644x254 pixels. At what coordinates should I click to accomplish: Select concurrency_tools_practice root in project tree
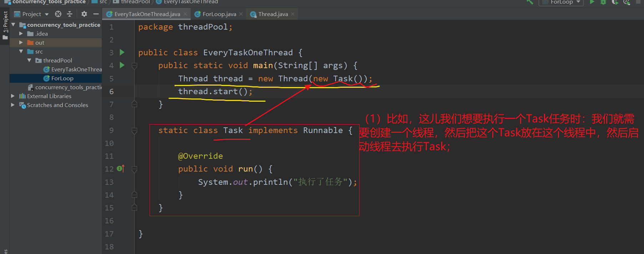(64, 25)
